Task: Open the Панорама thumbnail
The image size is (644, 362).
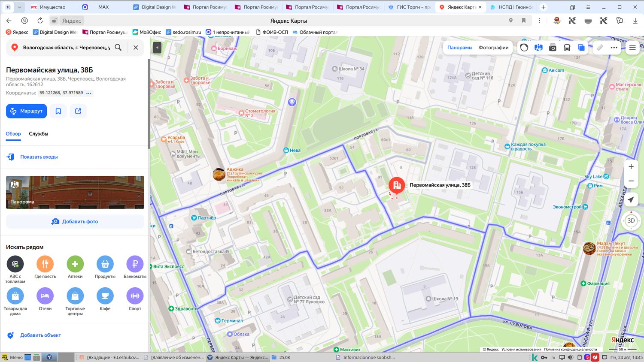Action: tap(75, 192)
